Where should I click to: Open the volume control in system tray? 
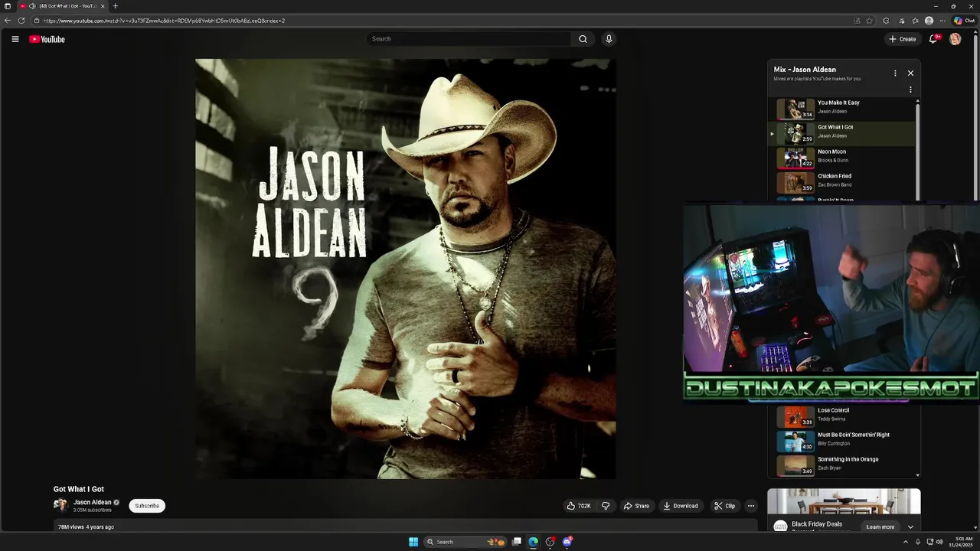pyautogui.click(x=939, y=542)
